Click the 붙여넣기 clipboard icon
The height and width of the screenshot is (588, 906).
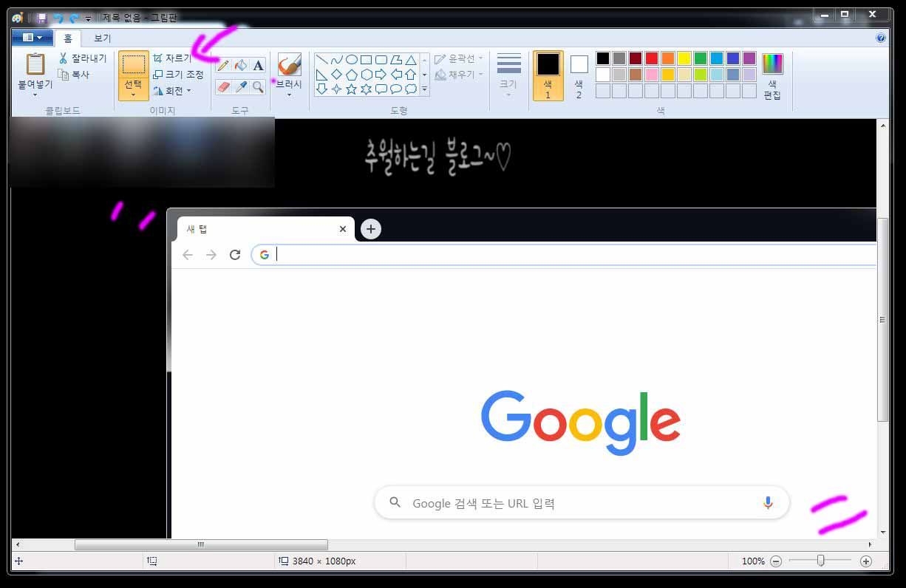(35, 65)
